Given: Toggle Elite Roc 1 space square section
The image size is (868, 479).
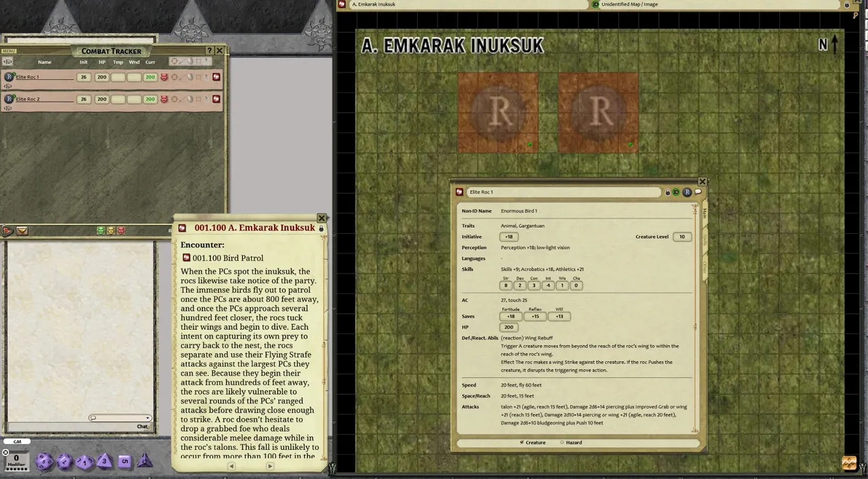Looking at the screenshot, I should (x=198, y=77).
